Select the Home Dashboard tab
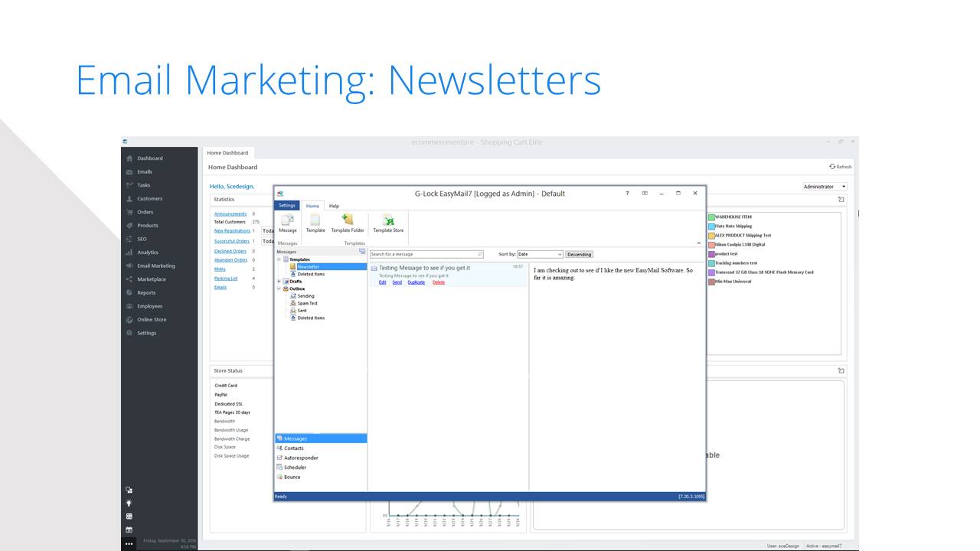 point(227,152)
